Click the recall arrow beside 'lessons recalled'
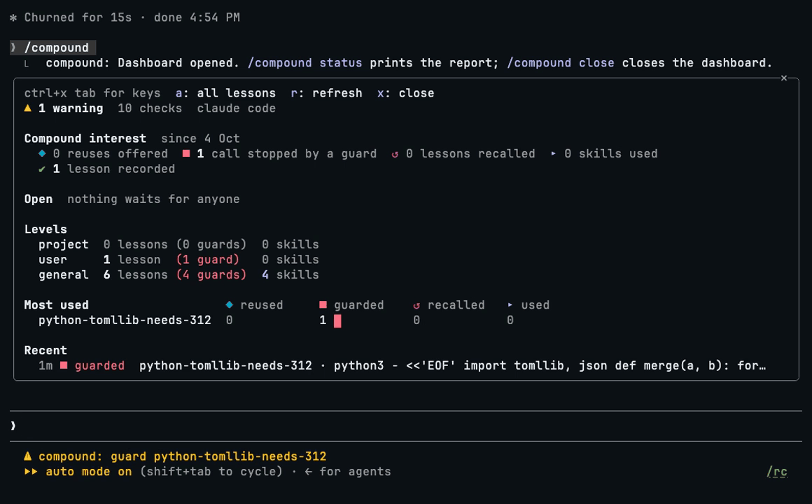Screen dimensions: 812x504 (x=395, y=154)
